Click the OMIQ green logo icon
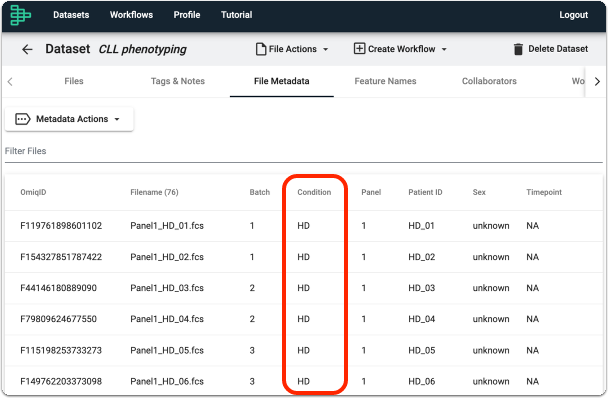 [20, 15]
